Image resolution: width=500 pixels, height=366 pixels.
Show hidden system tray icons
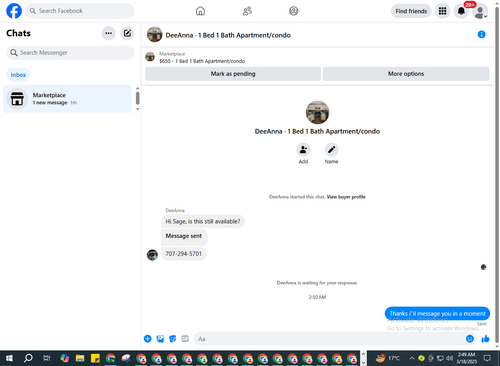coord(412,358)
